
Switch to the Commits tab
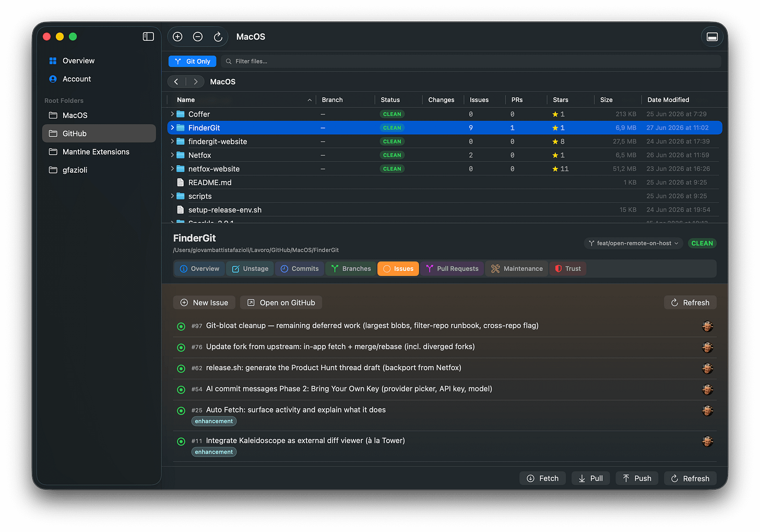point(300,268)
